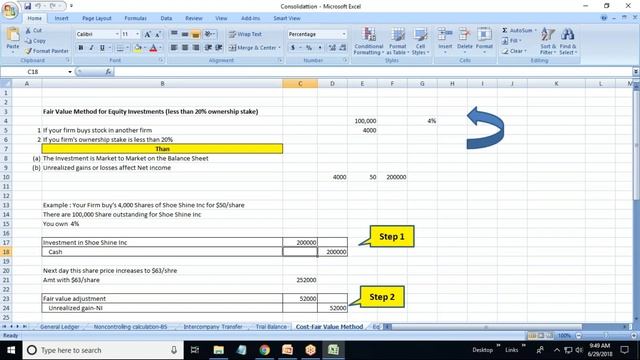The height and width of the screenshot is (360, 640).
Task: Click the Cut command
Action: [x=33, y=31]
